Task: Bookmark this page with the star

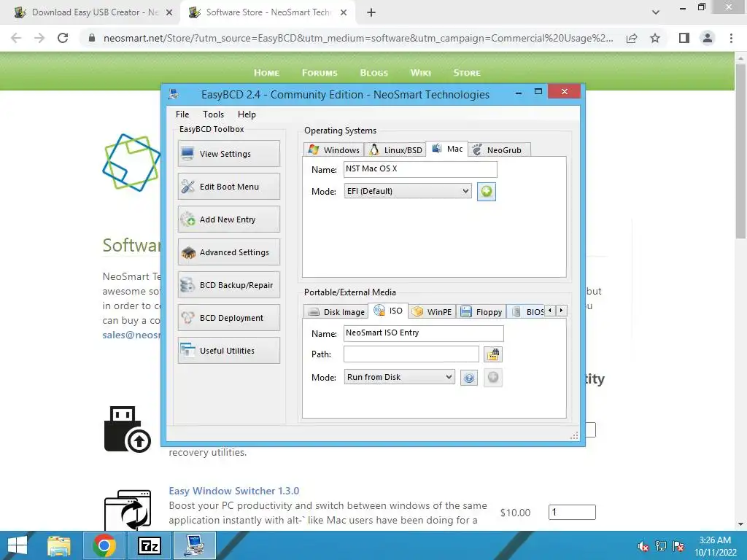Action: coord(655,38)
